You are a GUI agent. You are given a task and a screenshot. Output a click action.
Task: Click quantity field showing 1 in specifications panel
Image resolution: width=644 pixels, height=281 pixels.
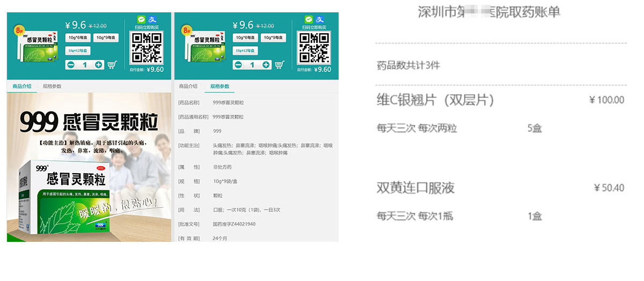(x=252, y=65)
